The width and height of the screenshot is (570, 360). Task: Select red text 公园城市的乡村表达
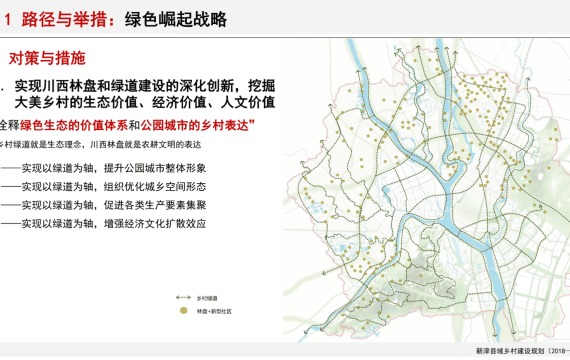coord(194,125)
